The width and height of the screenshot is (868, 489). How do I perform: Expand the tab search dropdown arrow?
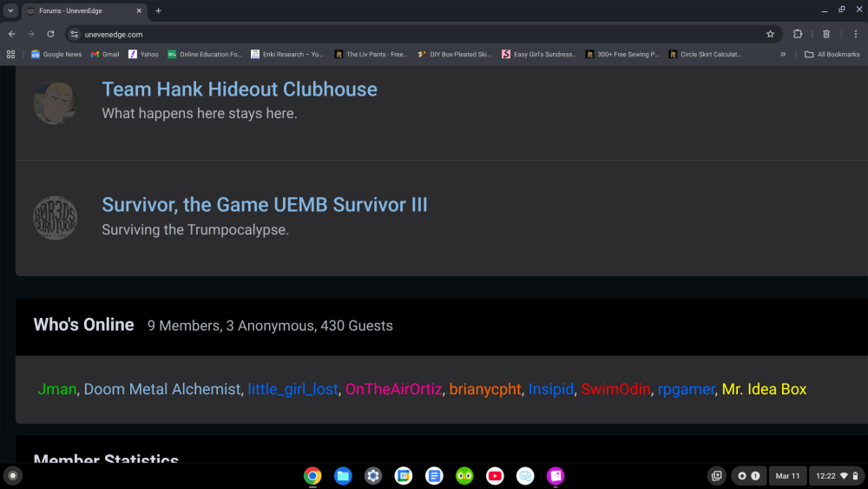pos(11,10)
